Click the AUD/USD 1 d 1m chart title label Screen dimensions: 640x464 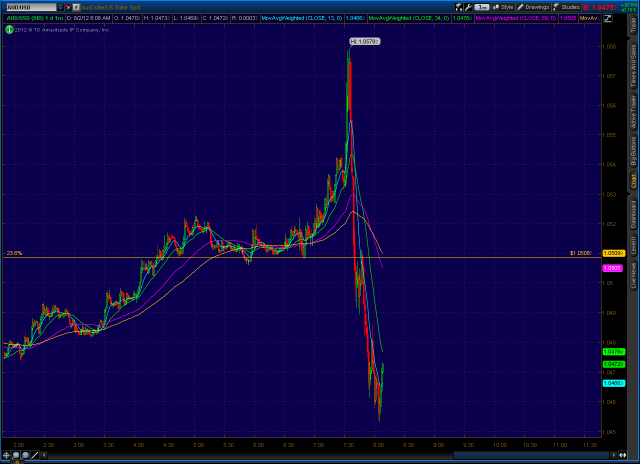(35, 18)
